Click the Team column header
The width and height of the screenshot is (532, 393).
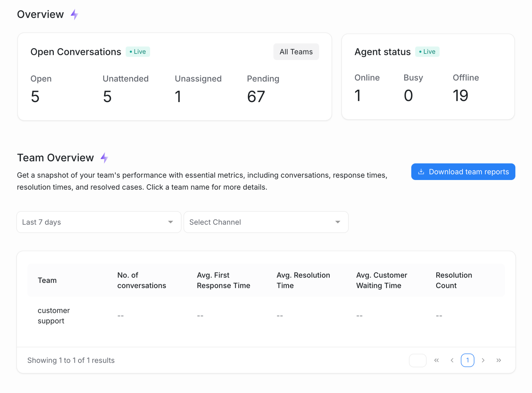coord(47,280)
